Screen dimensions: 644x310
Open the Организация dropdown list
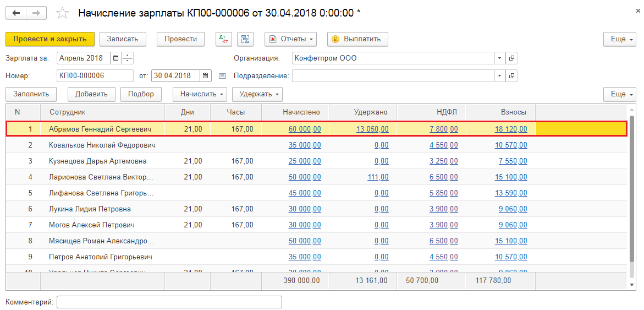(x=499, y=58)
